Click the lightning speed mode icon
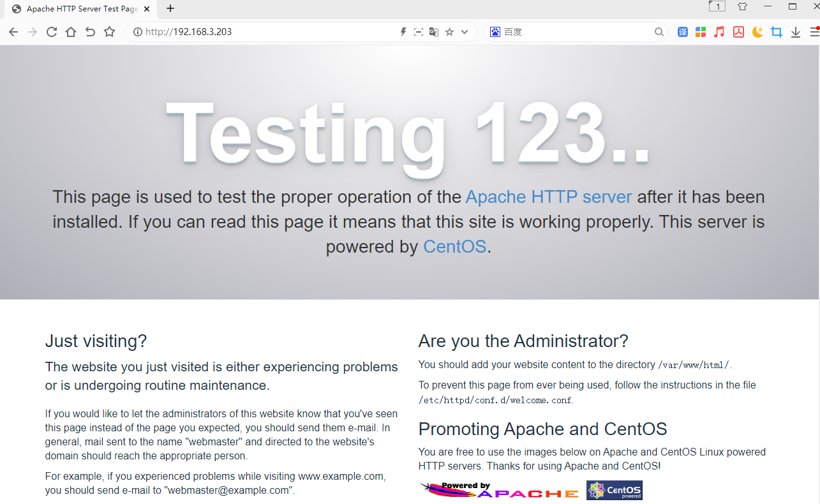Screen dimensions: 820x504 click(x=403, y=32)
